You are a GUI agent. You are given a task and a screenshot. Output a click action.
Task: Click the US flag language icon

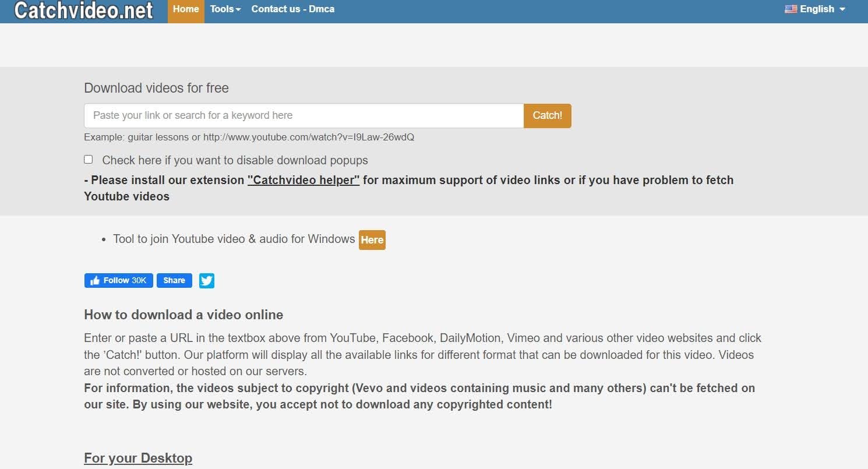tap(791, 9)
